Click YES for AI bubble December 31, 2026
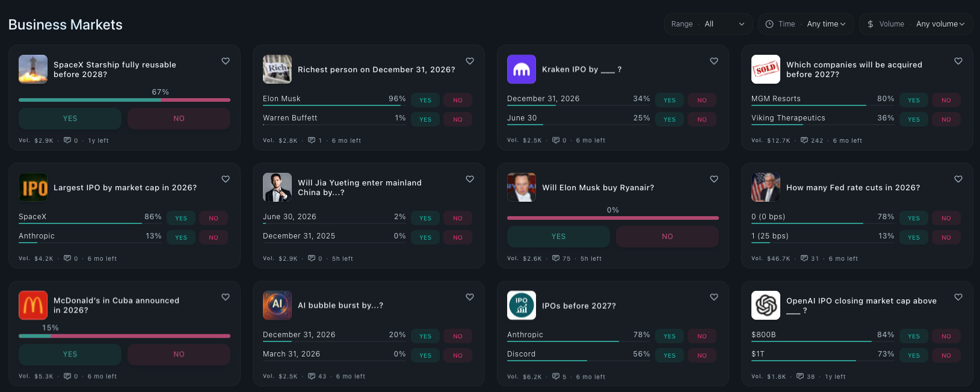Viewport: 980px width, 392px height. tap(425, 336)
